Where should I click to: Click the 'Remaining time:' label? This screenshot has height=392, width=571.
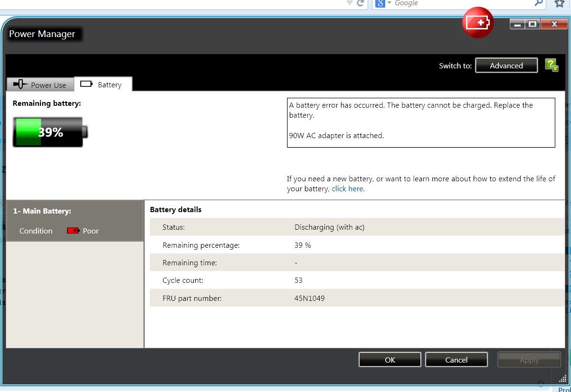pyautogui.click(x=190, y=263)
